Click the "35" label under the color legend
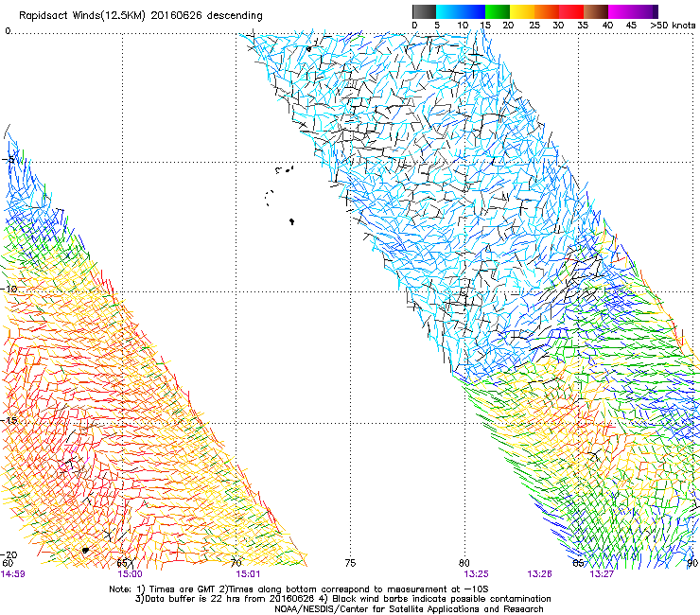This screenshot has width=700, height=615. point(583,26)
